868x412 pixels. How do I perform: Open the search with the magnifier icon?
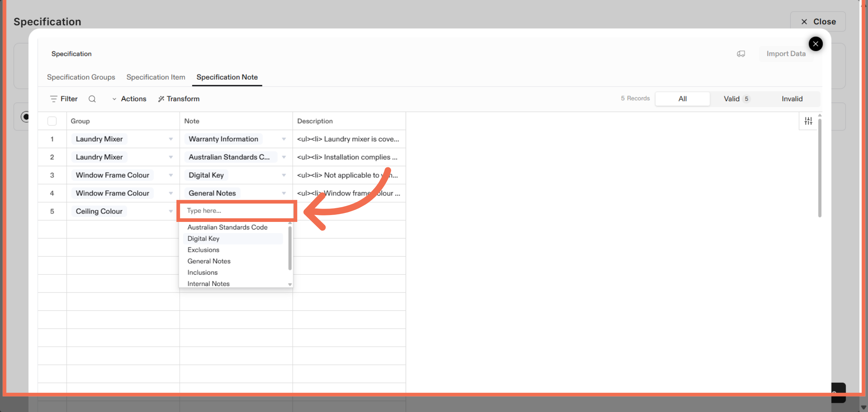(92, 99)
